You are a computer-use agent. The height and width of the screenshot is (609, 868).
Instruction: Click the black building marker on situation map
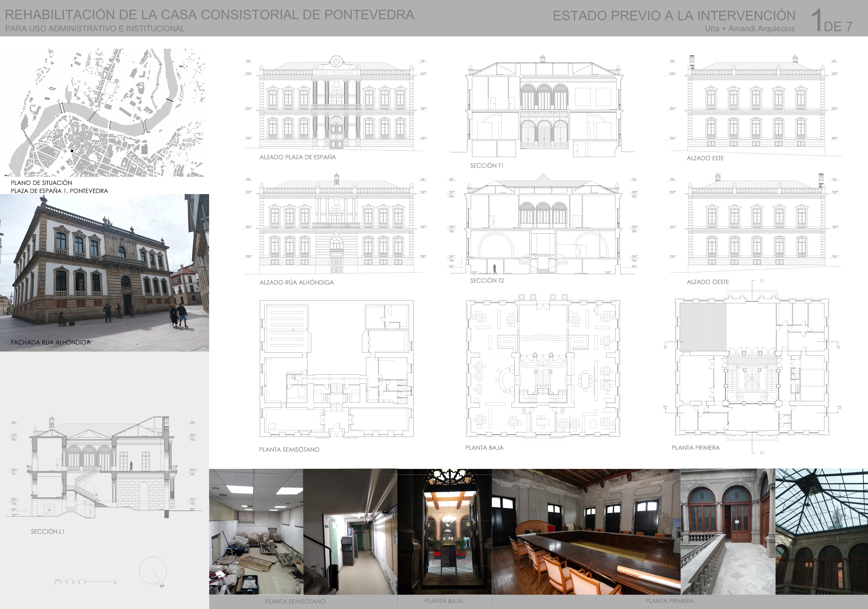point(72,151)
